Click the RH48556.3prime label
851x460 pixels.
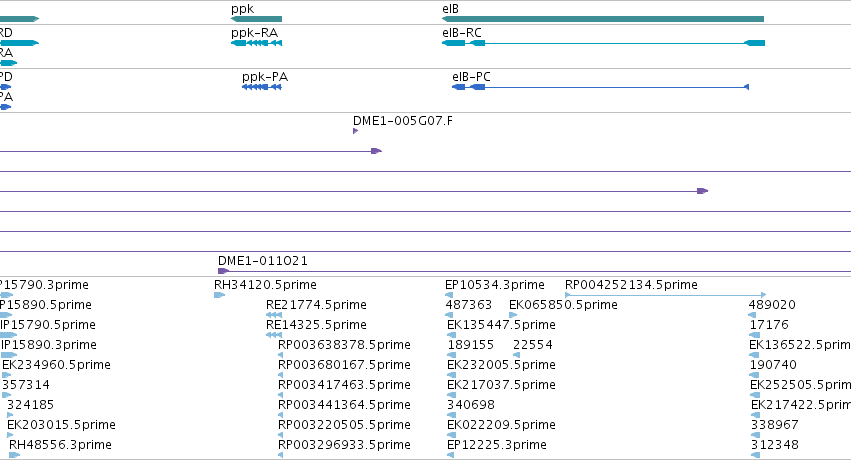click(60, 445)
